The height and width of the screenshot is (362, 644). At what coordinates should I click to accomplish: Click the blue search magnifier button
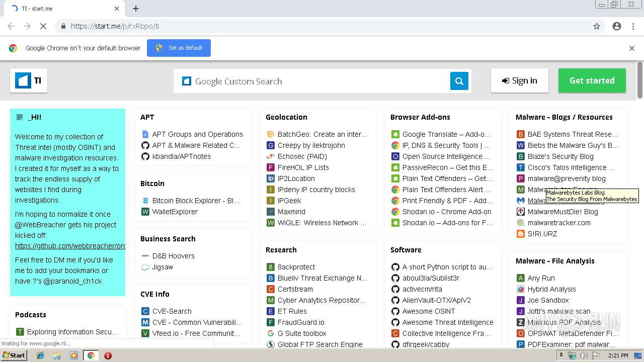coord(459,81)
